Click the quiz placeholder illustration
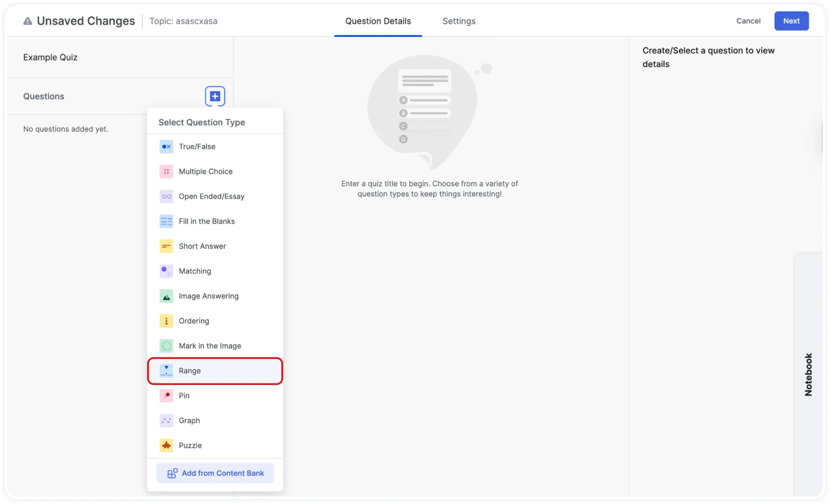This screenshot has width=830, height=504. coord(429,112)
